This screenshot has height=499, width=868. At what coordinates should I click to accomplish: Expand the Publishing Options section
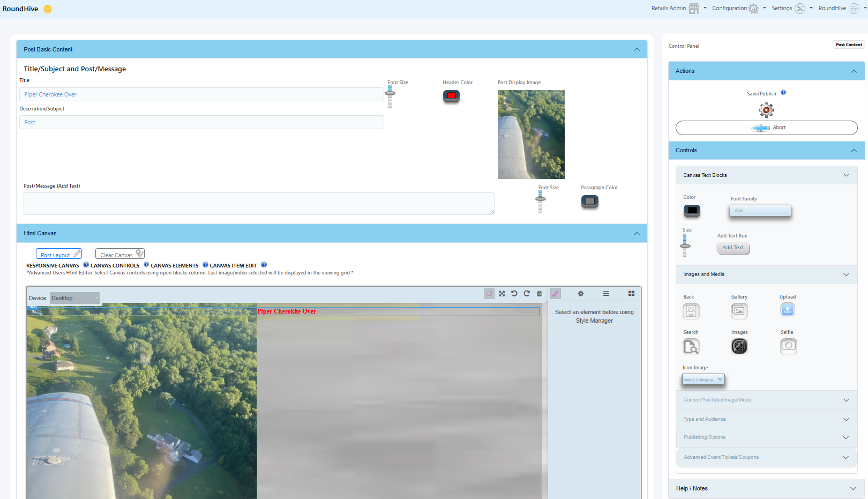pos(766,437)
